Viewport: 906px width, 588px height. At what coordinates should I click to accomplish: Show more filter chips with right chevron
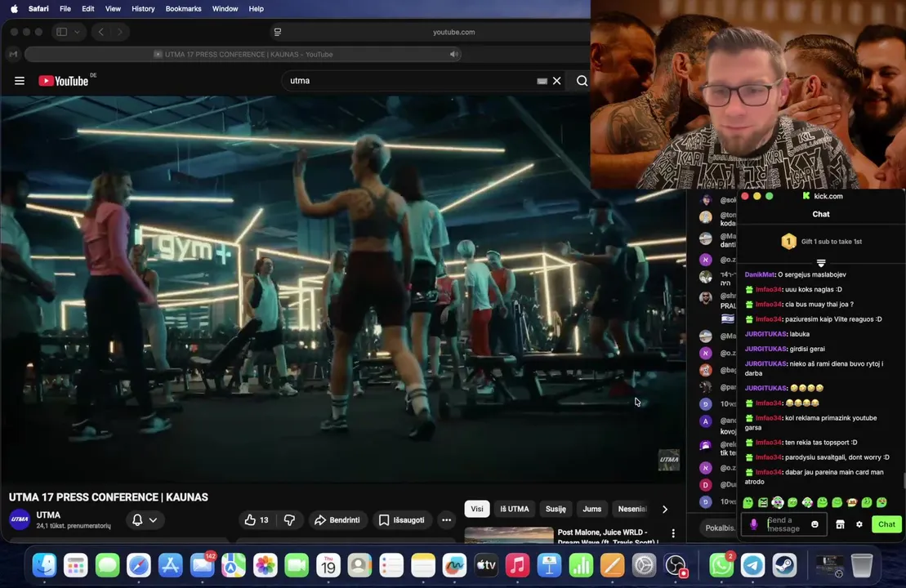coord(664,509)
